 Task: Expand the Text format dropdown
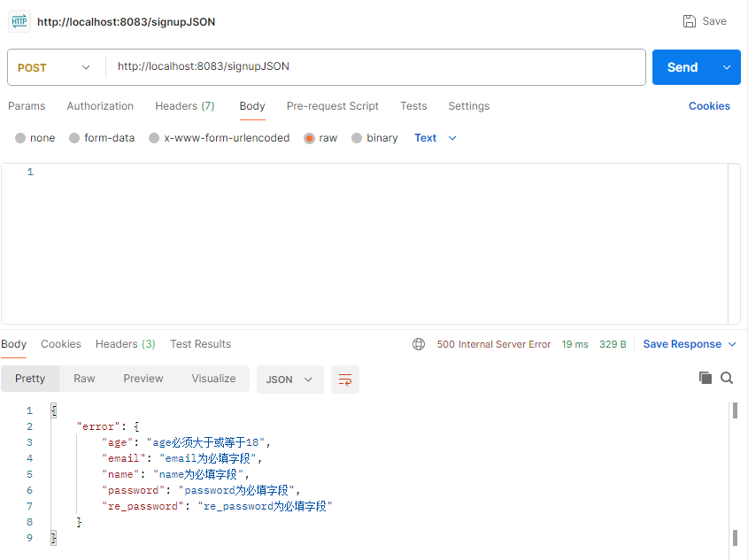click(436, 138)
